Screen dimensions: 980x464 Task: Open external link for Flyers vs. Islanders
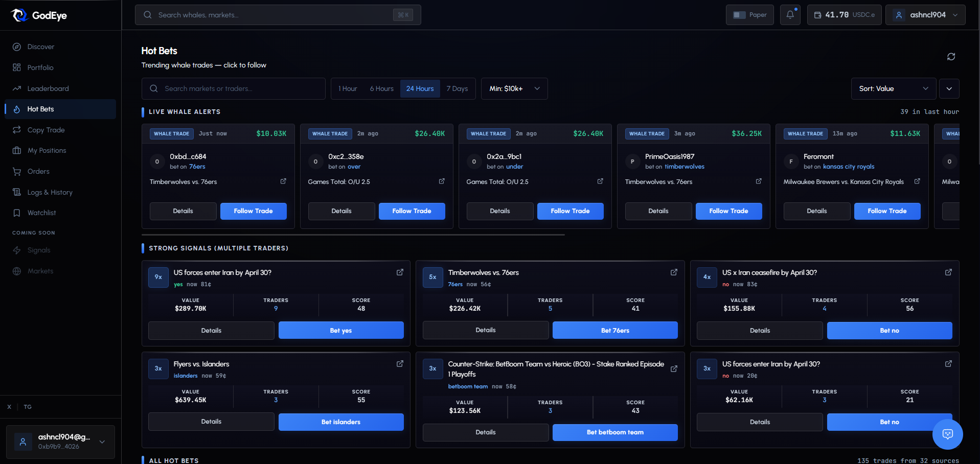click(x=400, y=364)
